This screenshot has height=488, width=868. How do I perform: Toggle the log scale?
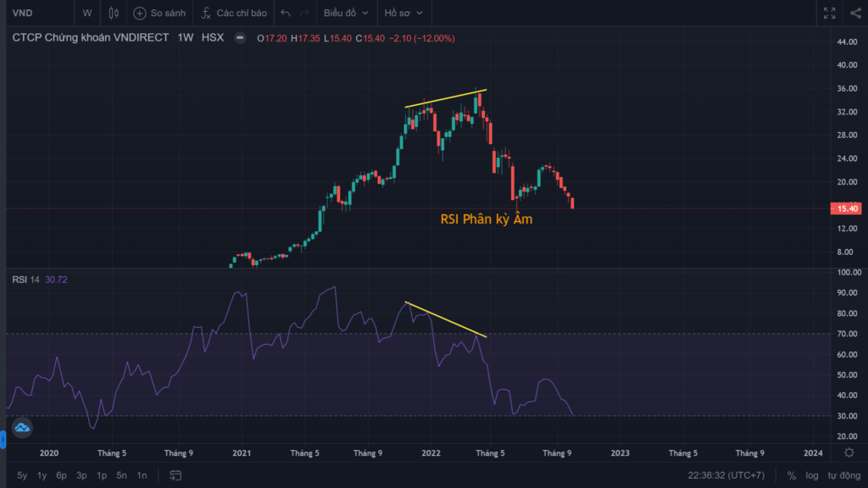811,475
